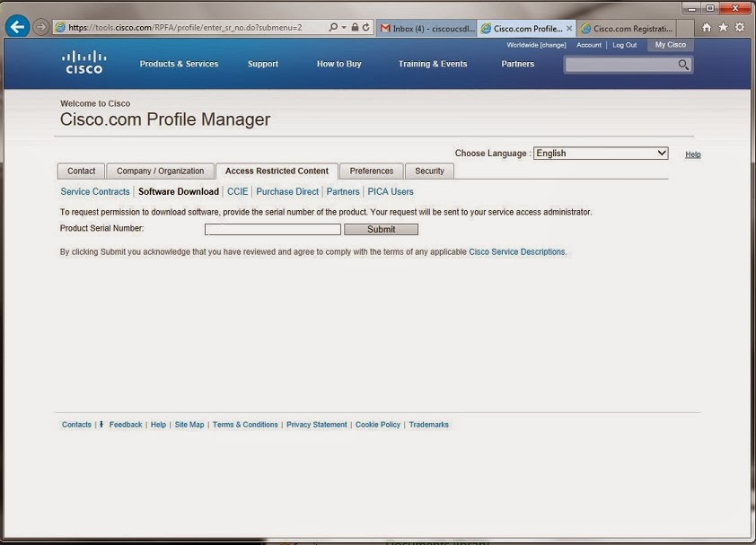The height and width of the screenshot is (545, 756).
Task: Close the browser window
Action: click(735, 8)
